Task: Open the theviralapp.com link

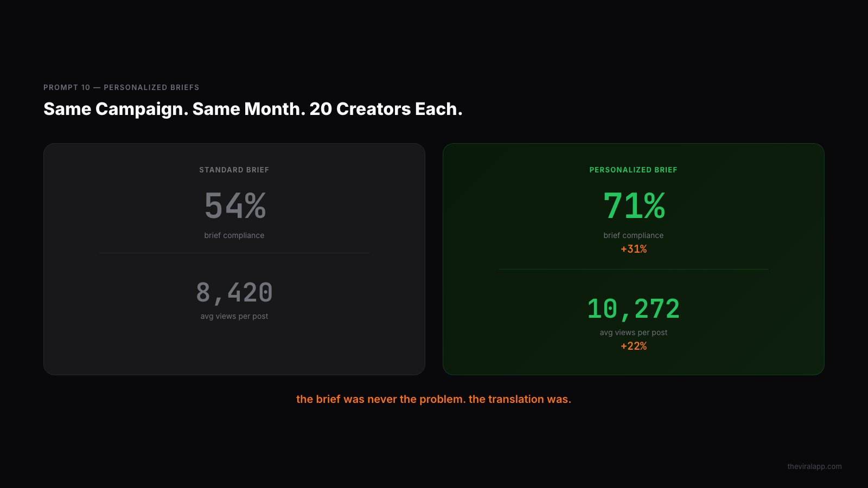Action: pyautogui.click(x=815, y=466)
